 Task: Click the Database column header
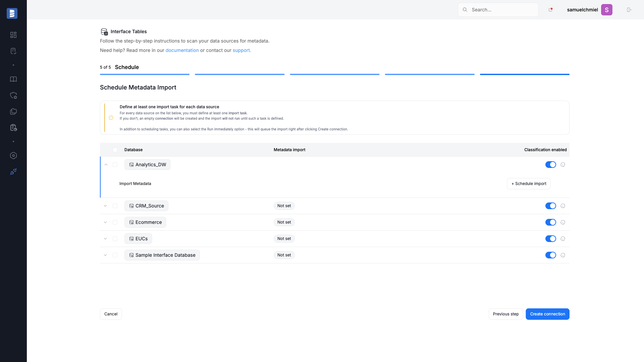pos(133,150)
